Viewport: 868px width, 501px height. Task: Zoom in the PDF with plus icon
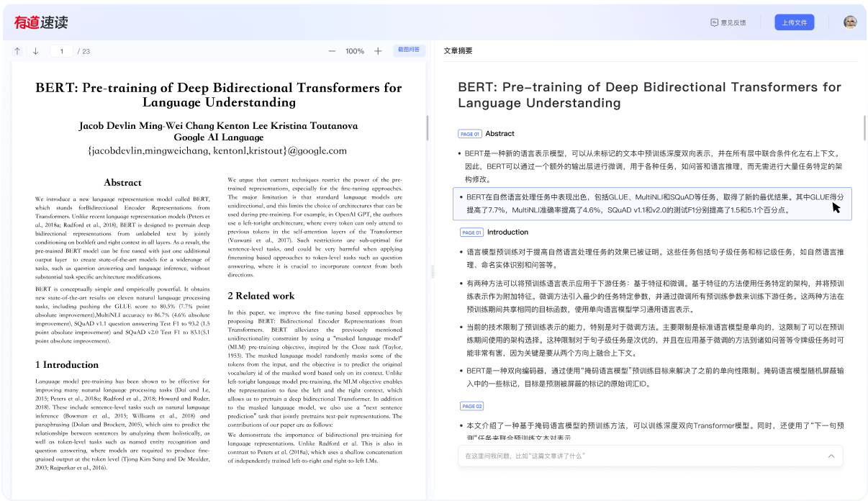pos(378,51)
